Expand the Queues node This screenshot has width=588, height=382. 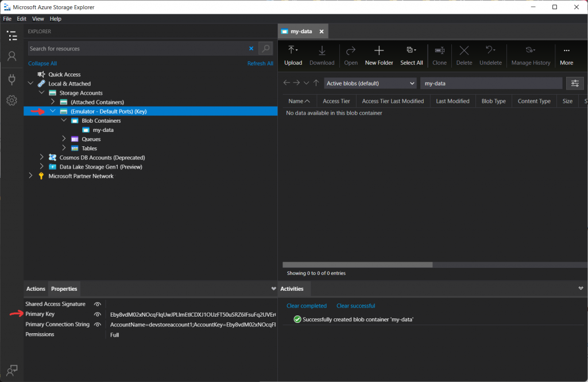[x=64, y=139]
